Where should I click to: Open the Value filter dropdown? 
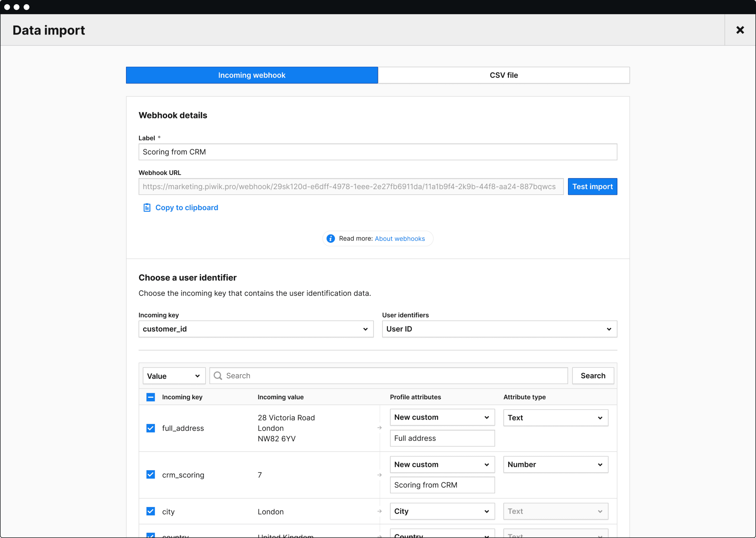point(174,376)
